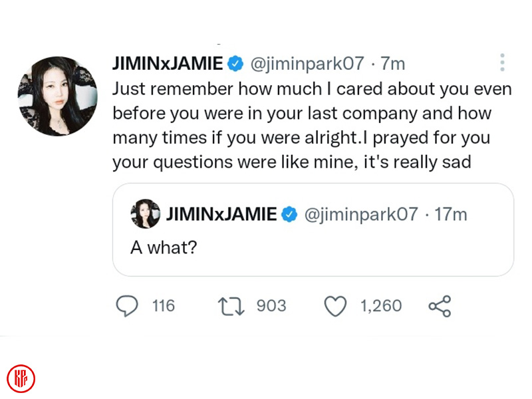Click the small avatar in the quoted tweet
The image size is (532, 399).
[x=145, y=214]
